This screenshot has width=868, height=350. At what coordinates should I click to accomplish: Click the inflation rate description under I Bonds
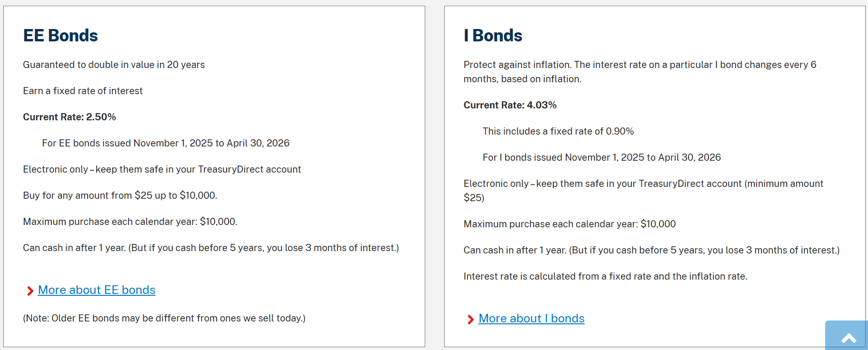tap(605, 276)
